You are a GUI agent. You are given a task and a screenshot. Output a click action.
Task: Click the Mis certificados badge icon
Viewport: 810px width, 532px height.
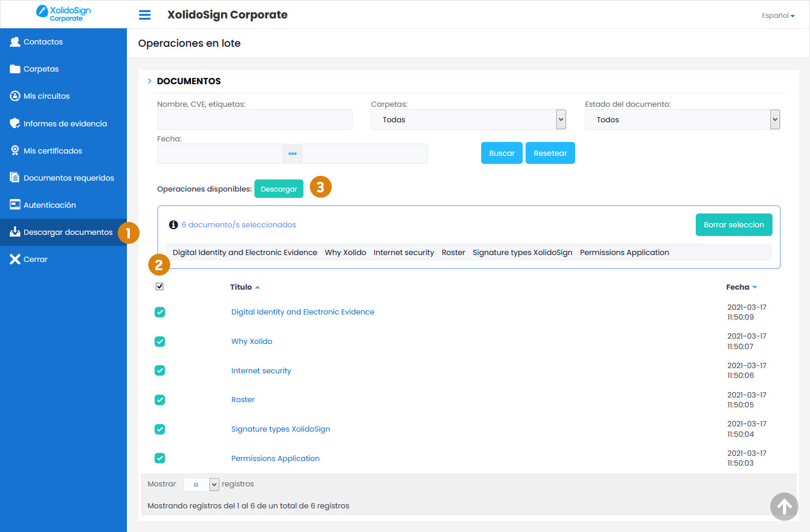tap(15, 151)
